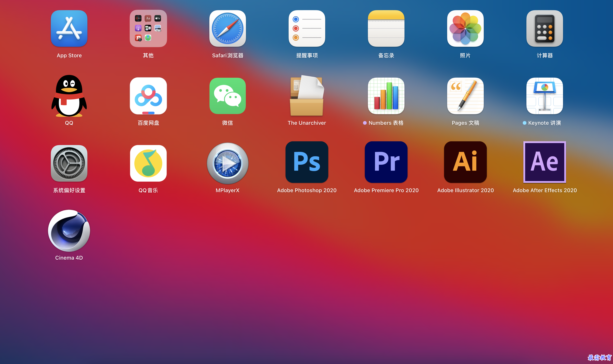Image resolution: width=613 pixels, height=364 pixels.
Task: Launch 微信 WeChat
Action: [227, 96]
